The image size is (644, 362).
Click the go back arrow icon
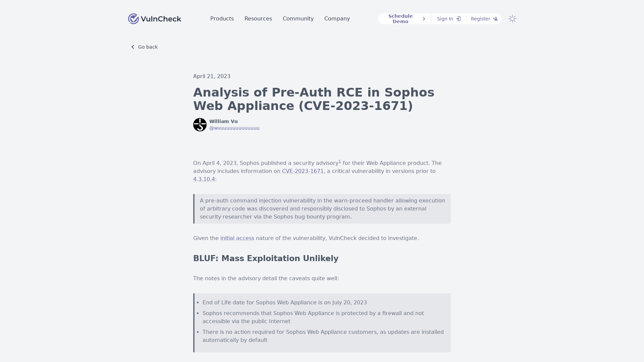point(133,47)
